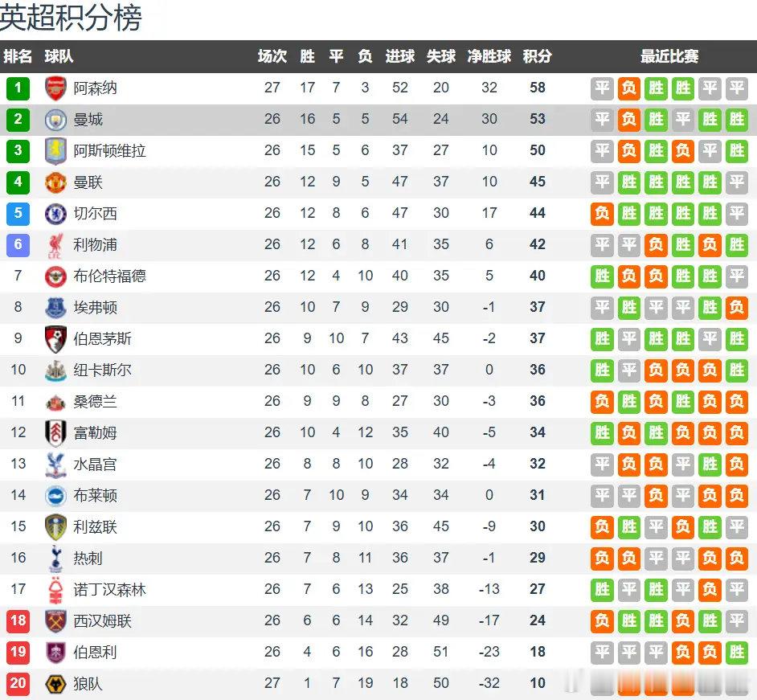Click the green rank 1 badge

point(18,88)
